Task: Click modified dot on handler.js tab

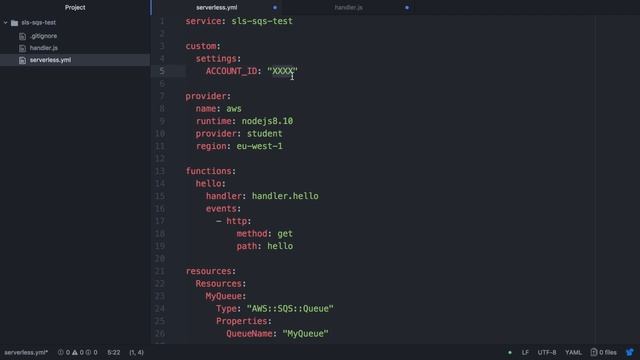Action: pyautogui.click(x=407, y=8)
